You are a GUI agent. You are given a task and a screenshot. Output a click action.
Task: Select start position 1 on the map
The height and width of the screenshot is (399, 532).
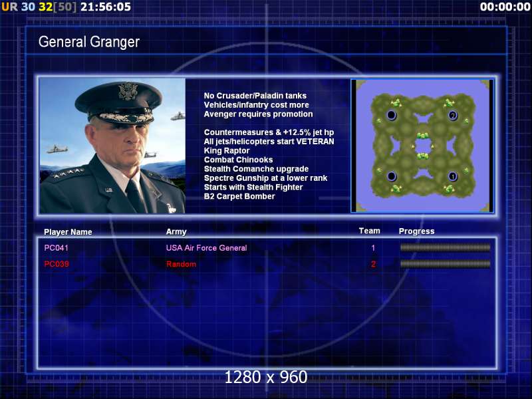pyautogui.click(x=453, y=176)
